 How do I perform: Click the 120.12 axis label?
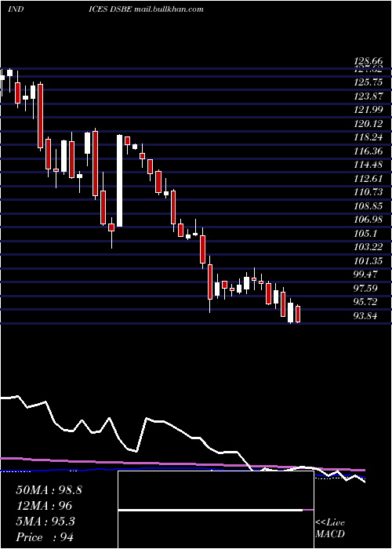click(368, 124)
